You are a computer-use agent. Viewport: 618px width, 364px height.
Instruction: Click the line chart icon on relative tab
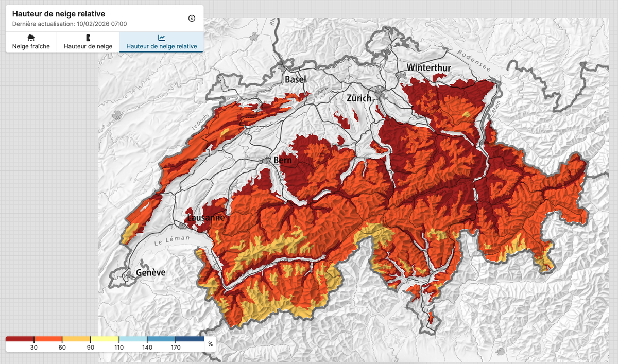tap(161, 38)
